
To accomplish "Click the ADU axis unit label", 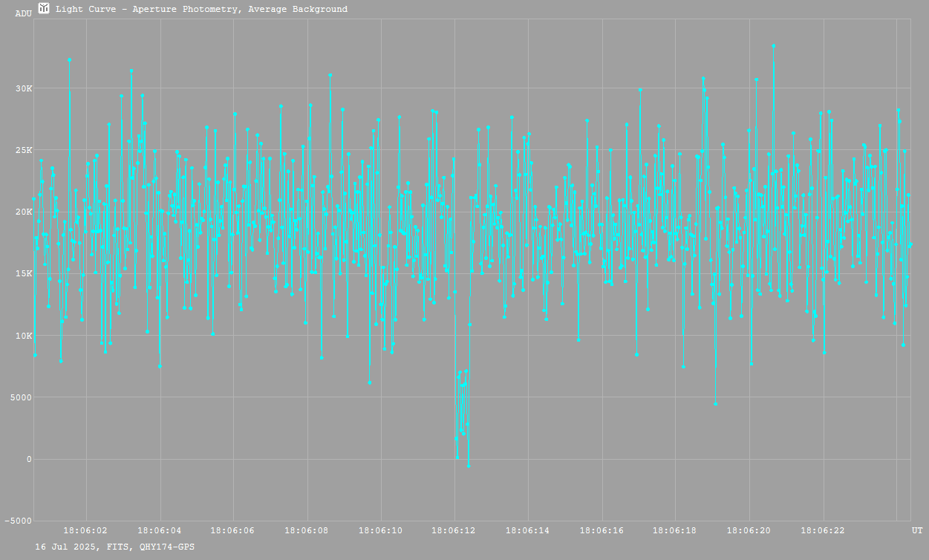I will (x=23, y=13).
